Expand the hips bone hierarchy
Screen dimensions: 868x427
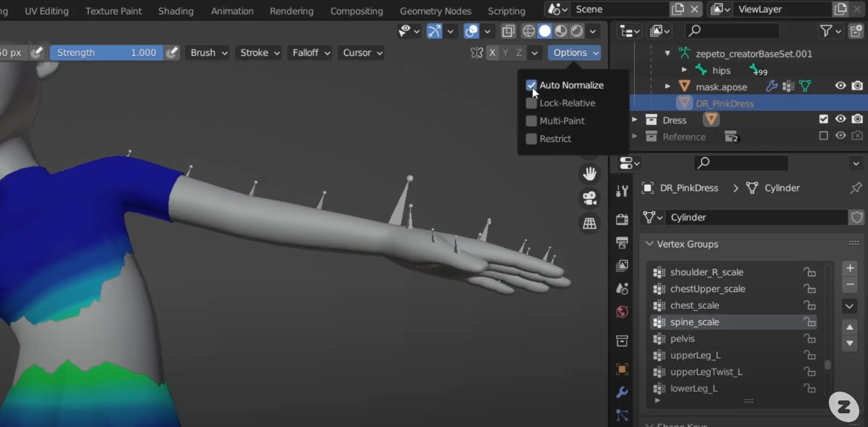click(684, 69)
